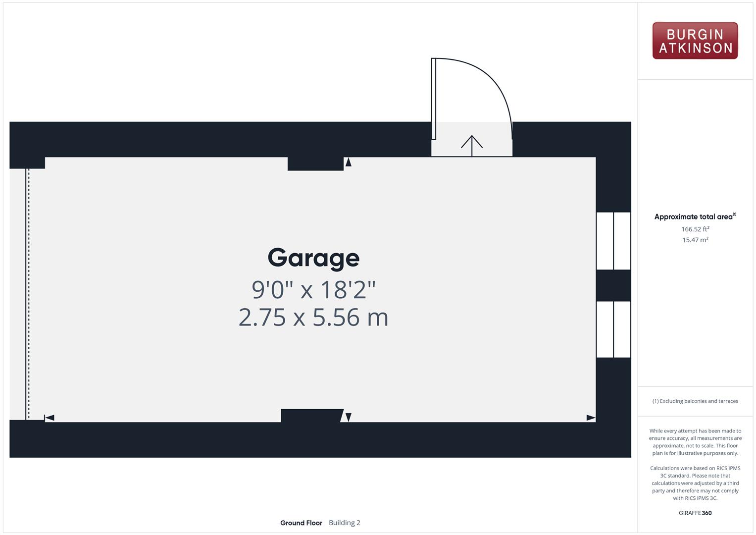Click the Approximate total area heading
This screenshot has width=756, height=535.
tap(694, 216)
